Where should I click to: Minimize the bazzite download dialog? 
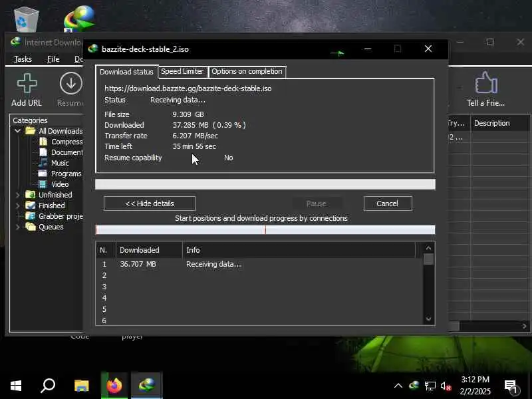point(368,49)
